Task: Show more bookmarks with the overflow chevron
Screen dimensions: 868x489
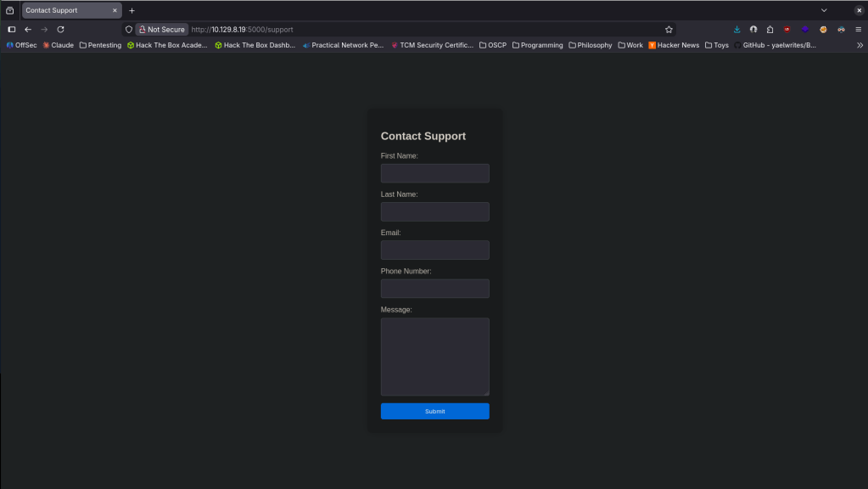Action: tap(860, 45)
